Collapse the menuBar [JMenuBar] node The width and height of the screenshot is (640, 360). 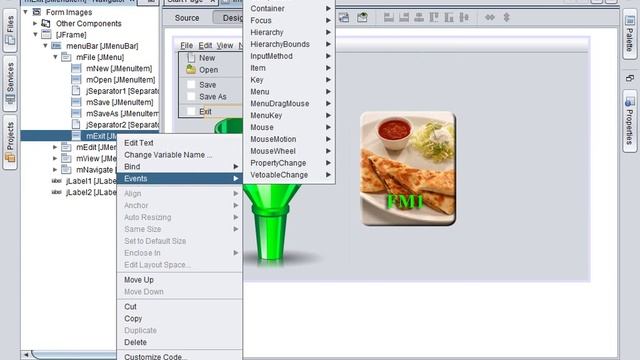click(45, 46)
